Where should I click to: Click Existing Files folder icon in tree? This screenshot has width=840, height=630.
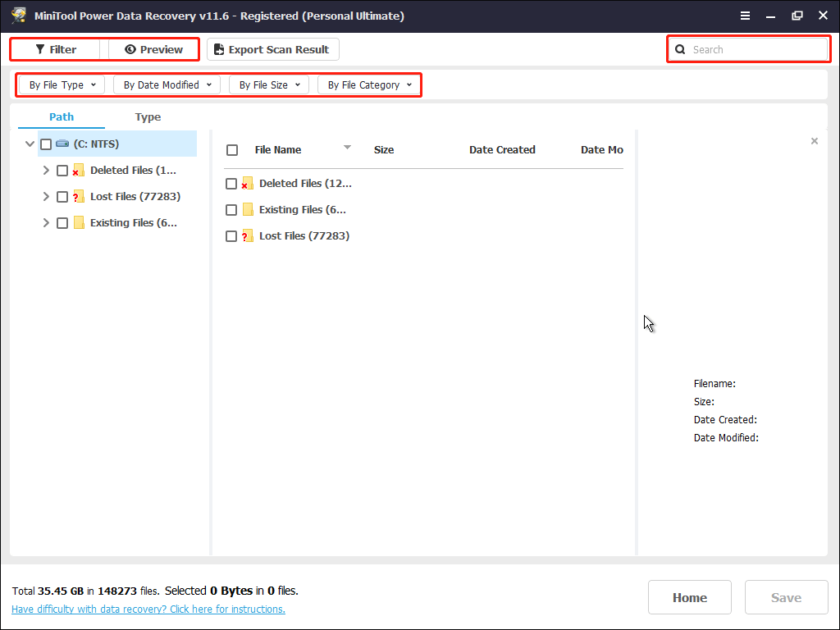[79, 223]
